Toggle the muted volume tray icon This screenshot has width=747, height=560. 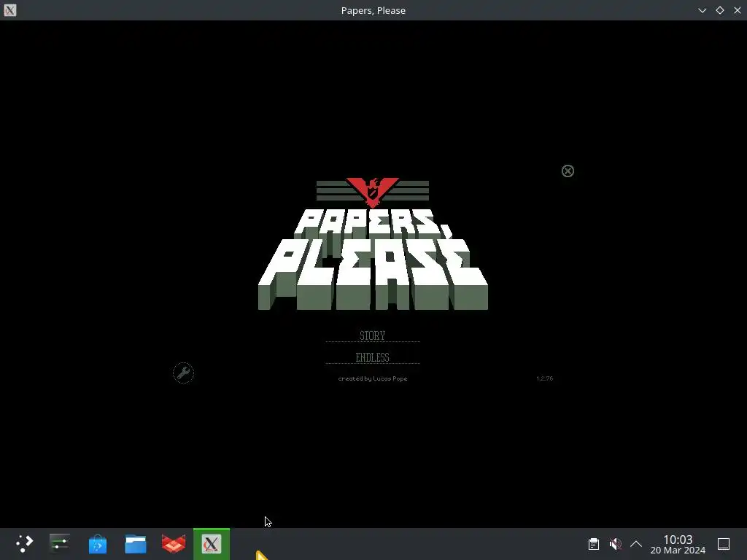pyautogui.click(x=615, y=544)
